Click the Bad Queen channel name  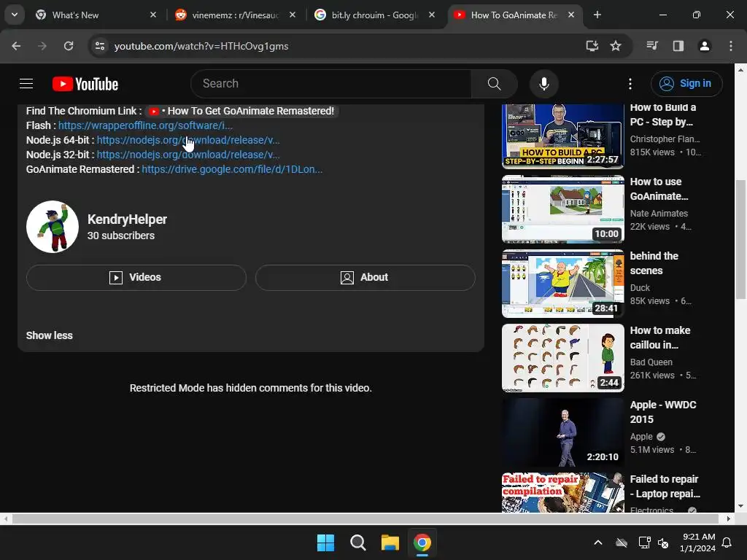(651, 362)
